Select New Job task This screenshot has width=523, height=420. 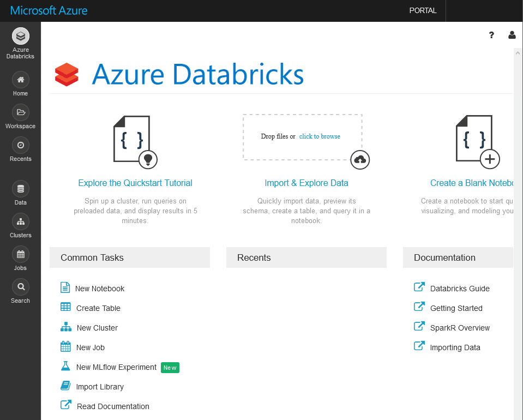pyautogui.click(x=91, y=347)
